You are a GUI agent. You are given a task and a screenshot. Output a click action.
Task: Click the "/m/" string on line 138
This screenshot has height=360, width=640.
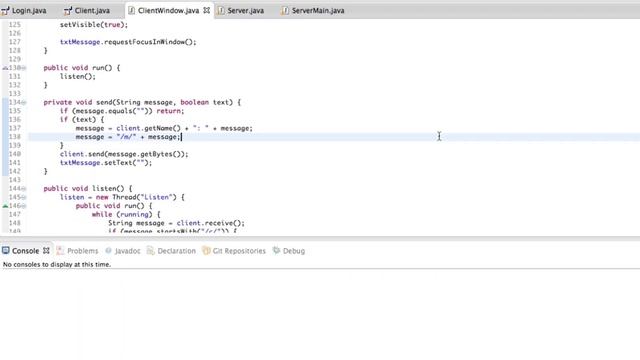coord(126,137)
